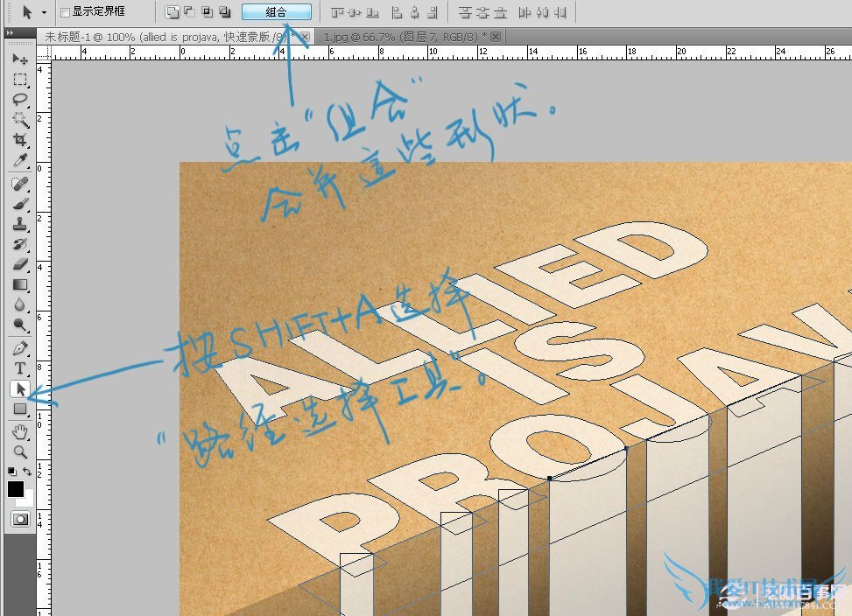The height and width of the screenshot is (616, 852).
Task: Distribute top edges of paths
Action: tap(465, 12)
